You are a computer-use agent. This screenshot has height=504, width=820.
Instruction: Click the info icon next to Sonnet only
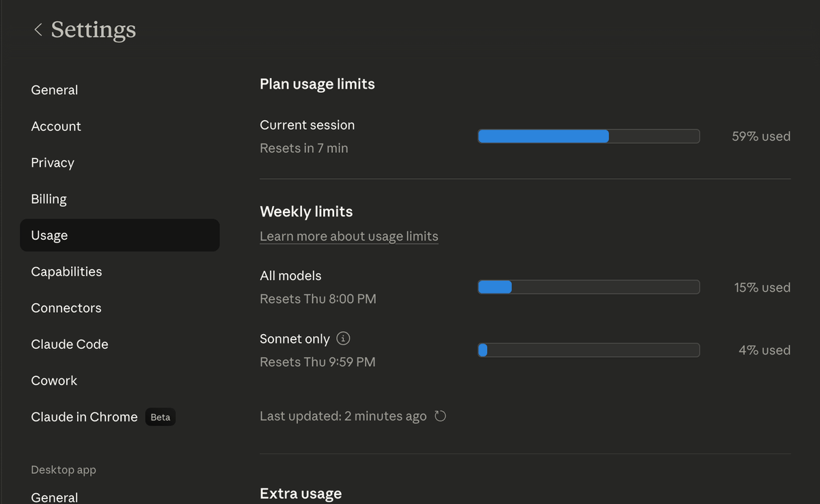pos(344,339)
